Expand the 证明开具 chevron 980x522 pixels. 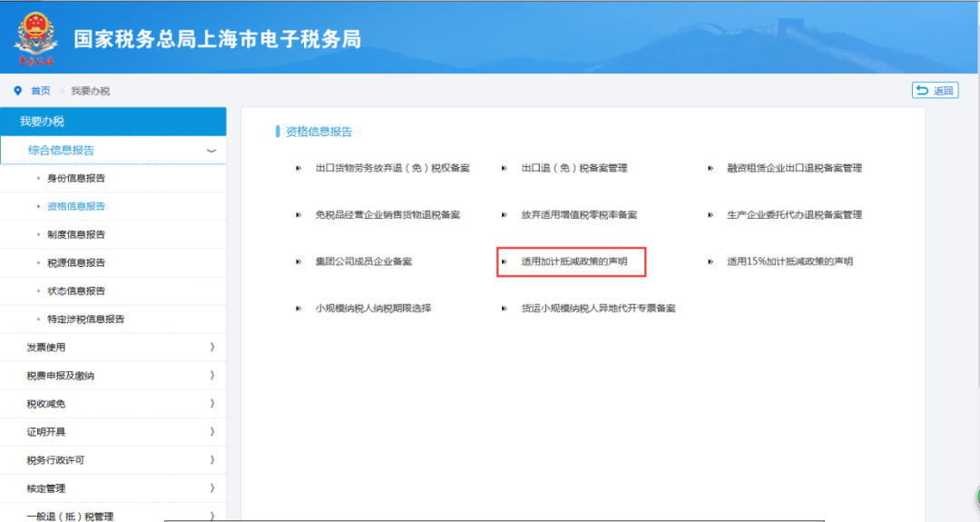point(212,431)
